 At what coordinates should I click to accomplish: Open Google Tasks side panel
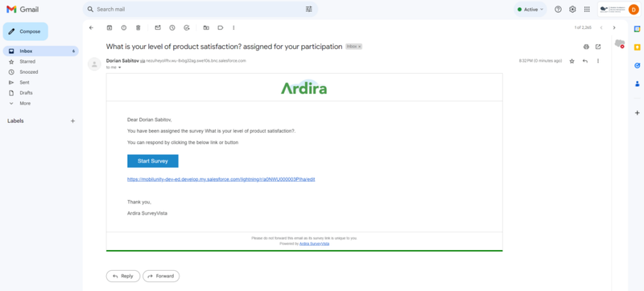[x=637, y=66]
